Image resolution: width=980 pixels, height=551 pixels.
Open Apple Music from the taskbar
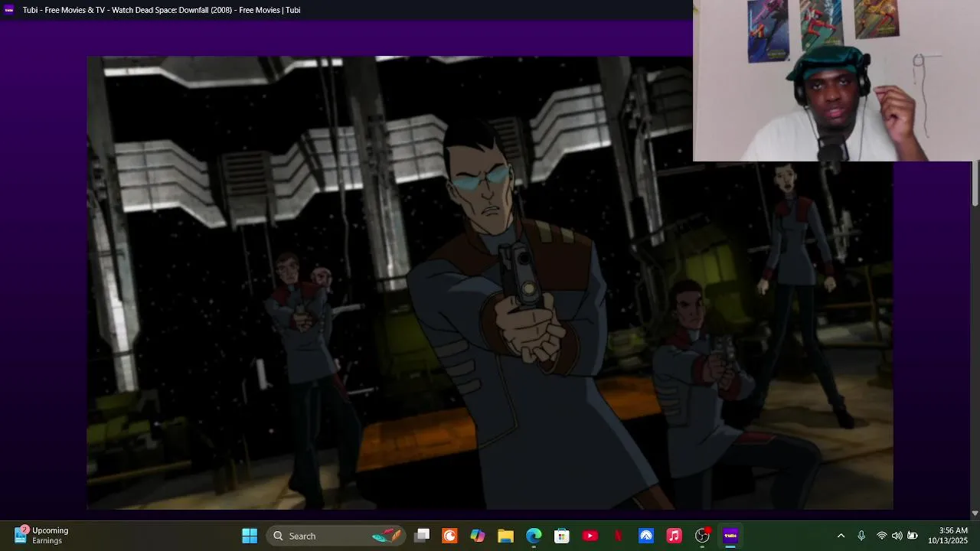(x=674, y=536)
